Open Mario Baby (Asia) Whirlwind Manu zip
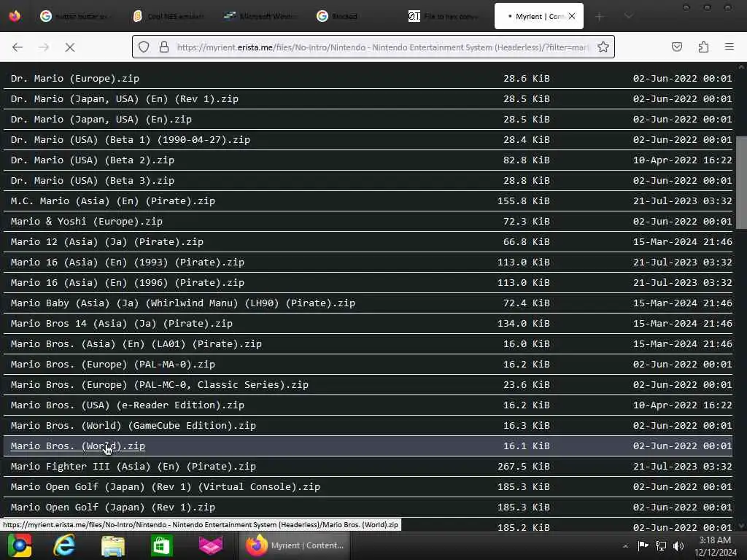Viewport: 747px width, 560px height. point(183,303)
